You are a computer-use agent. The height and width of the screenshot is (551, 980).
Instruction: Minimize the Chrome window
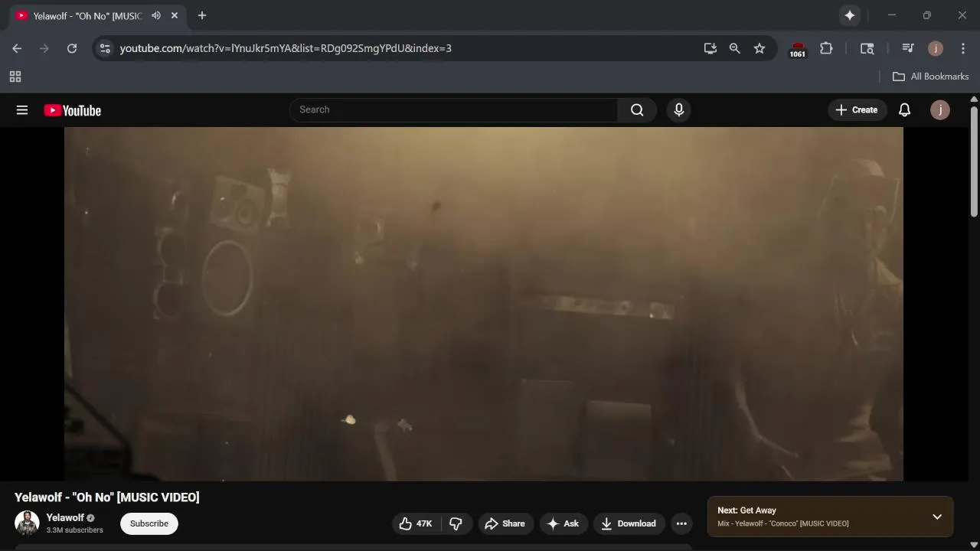click(x=891, y=15)
